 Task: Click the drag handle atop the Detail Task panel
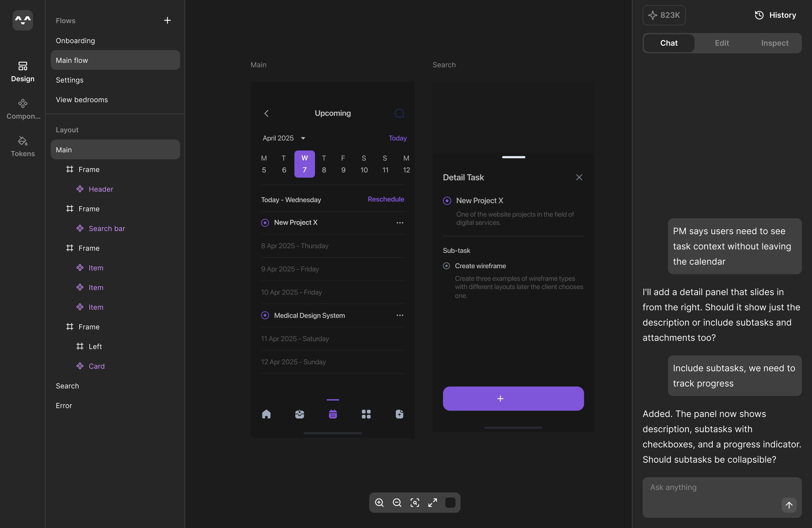[x=513, y=157]
